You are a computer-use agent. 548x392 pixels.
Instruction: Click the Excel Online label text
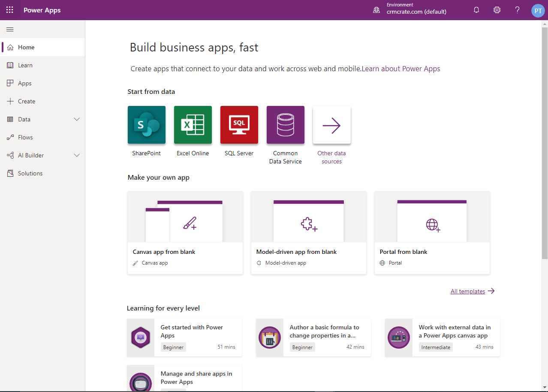pos(193,153)
